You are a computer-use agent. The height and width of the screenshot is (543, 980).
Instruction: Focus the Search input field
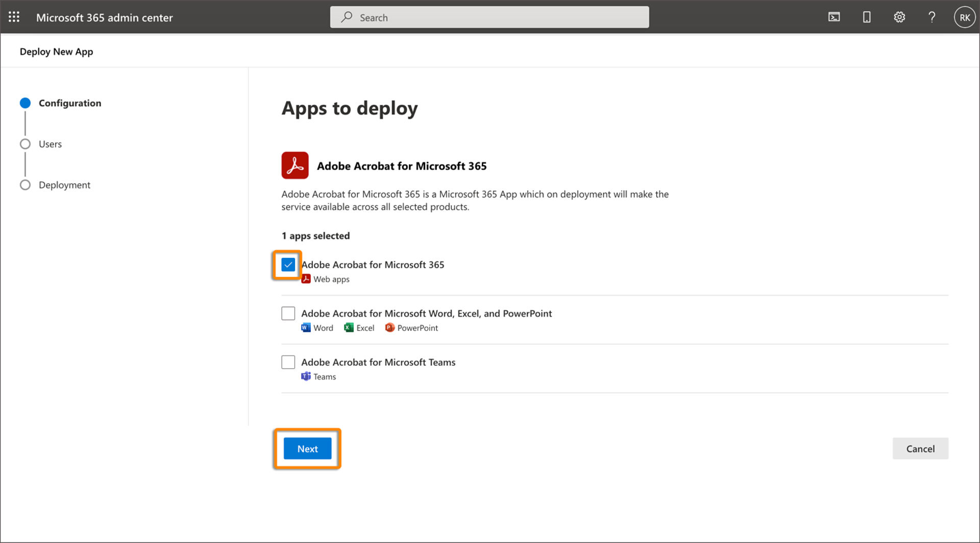click(489, 17)
